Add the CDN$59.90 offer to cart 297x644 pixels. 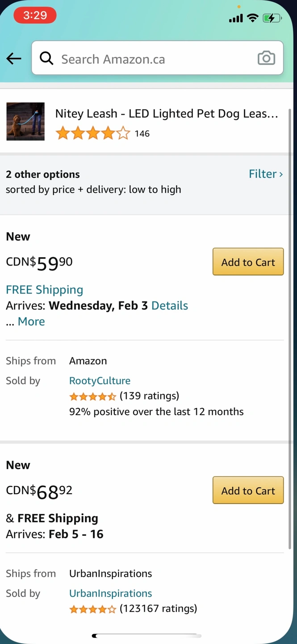248,262
